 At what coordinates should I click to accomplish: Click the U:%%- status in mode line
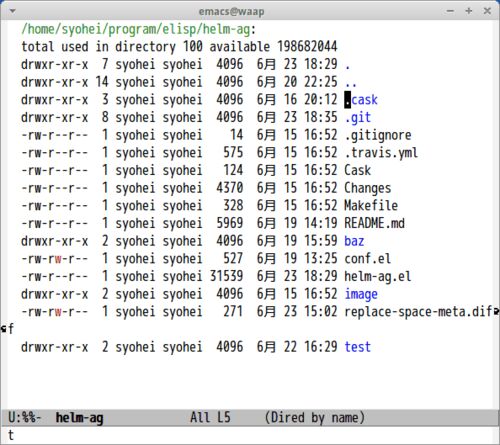pos(25,418)
